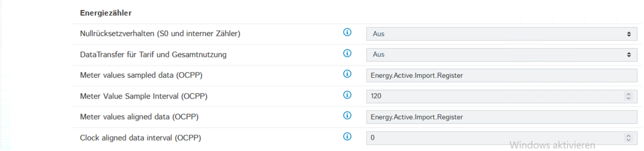This screenshot has width=644, height=151.
Task: Click the DataTransfer für Tarif und Gesamtnutzung label
Action: tap(153, 55)
